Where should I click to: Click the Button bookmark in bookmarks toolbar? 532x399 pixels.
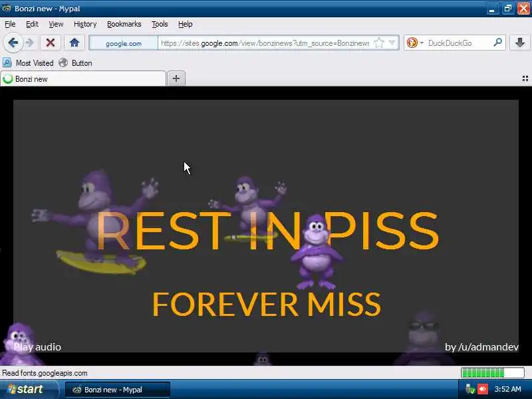[x=75, y=63]
